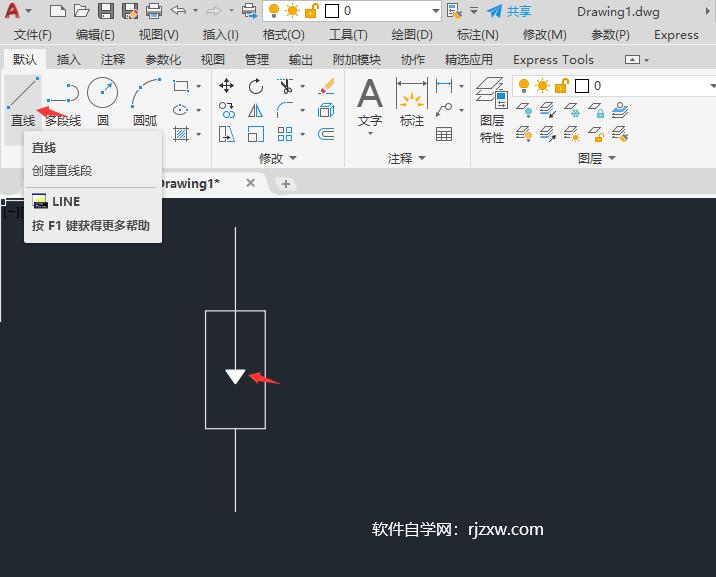Select the Copy tool icon

[x=226, y=110]
